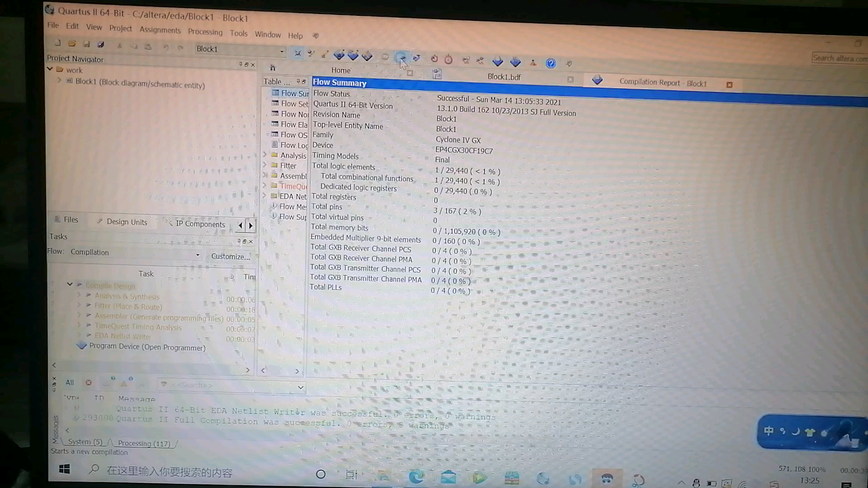
Task: Open the Project menu
Action: click(121, 28)
